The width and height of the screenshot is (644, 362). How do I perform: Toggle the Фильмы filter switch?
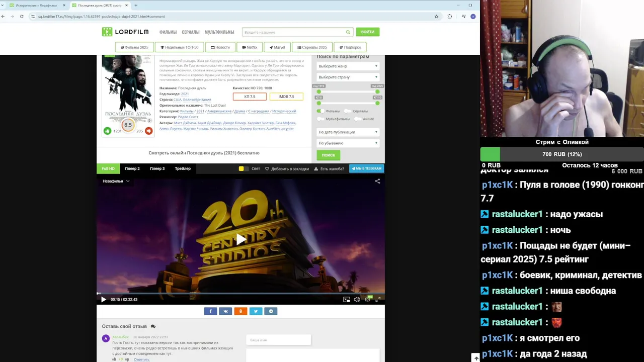319,111
